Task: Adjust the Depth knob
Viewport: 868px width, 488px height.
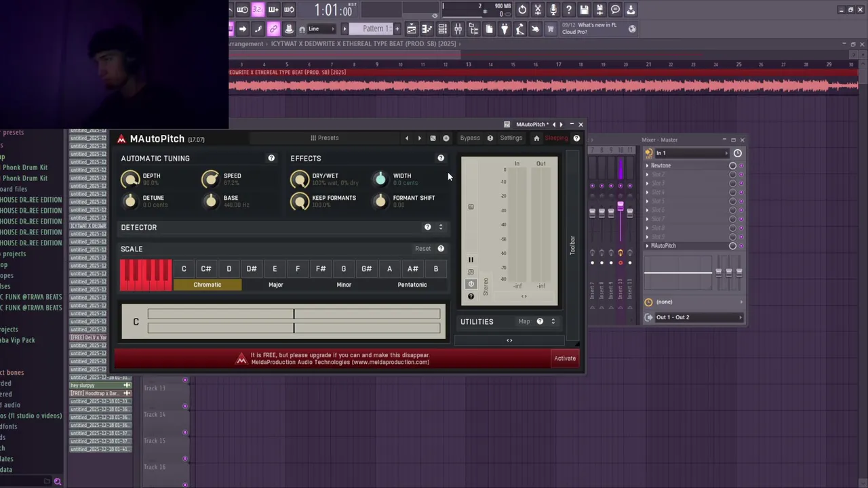Action: 130,179
